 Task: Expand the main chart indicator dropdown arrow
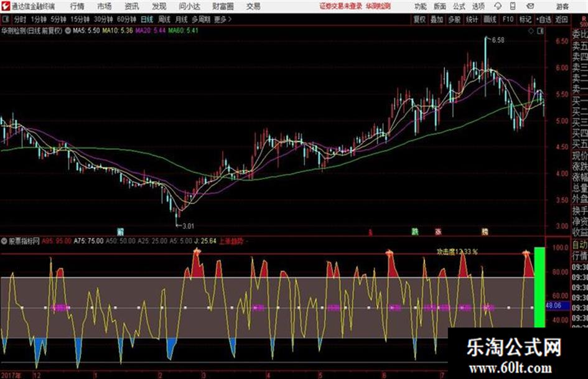[x=68, y=30]
